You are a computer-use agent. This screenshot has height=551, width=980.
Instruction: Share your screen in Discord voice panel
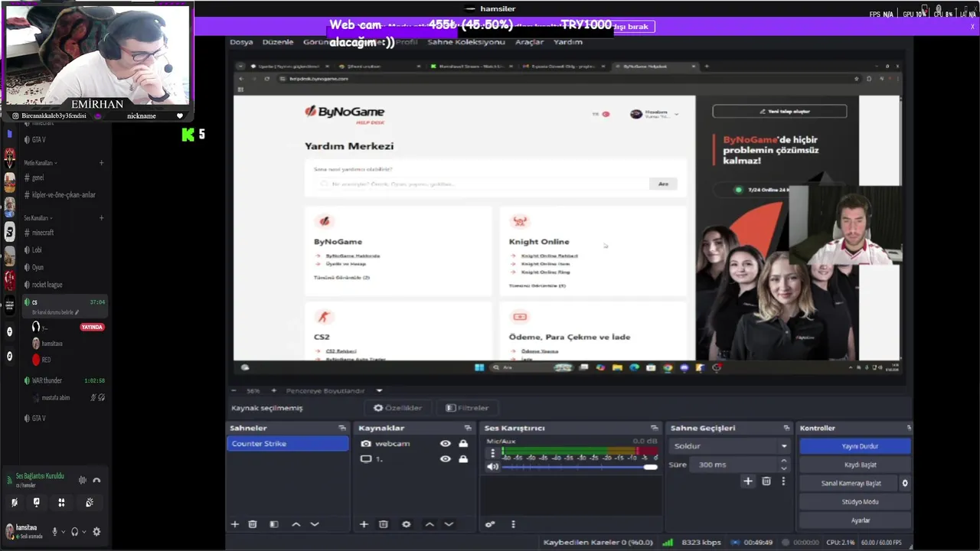click(36, 503)
